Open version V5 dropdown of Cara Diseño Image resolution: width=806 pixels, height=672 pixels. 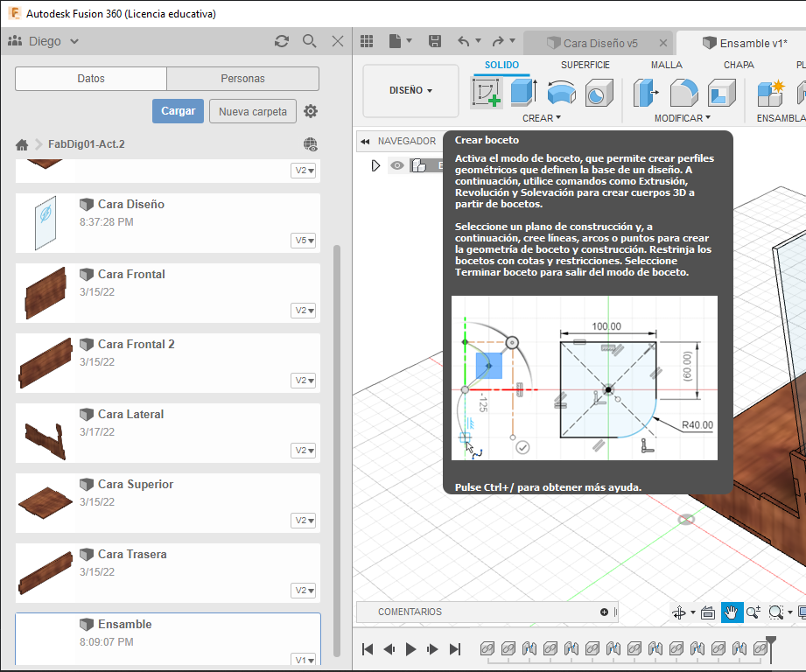coord(304,241)
